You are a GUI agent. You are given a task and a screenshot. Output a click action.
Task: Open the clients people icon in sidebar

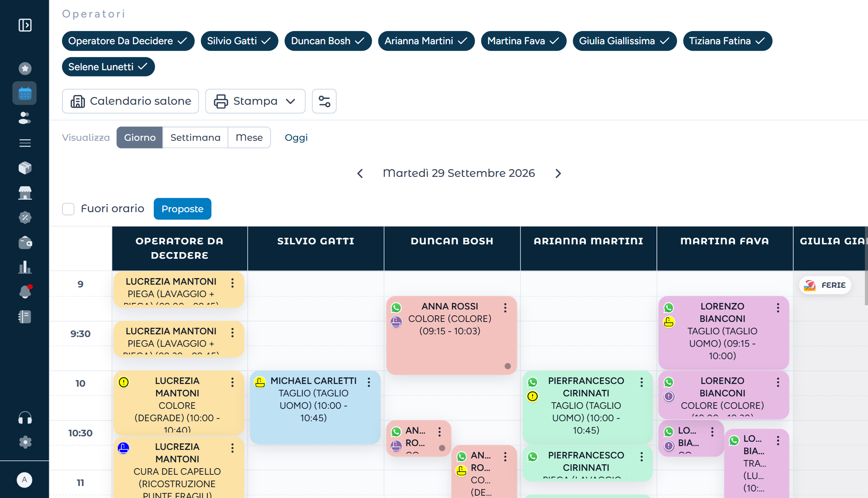coord(25,118)
